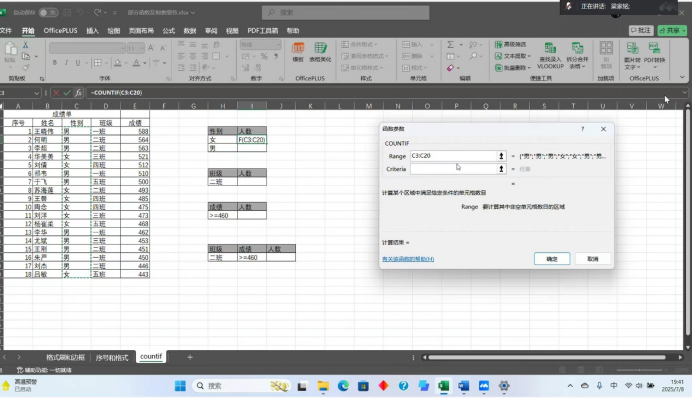Screen dimensions: 693x398
Task: Click the Comma Style icon
Action: click(276, 56)
